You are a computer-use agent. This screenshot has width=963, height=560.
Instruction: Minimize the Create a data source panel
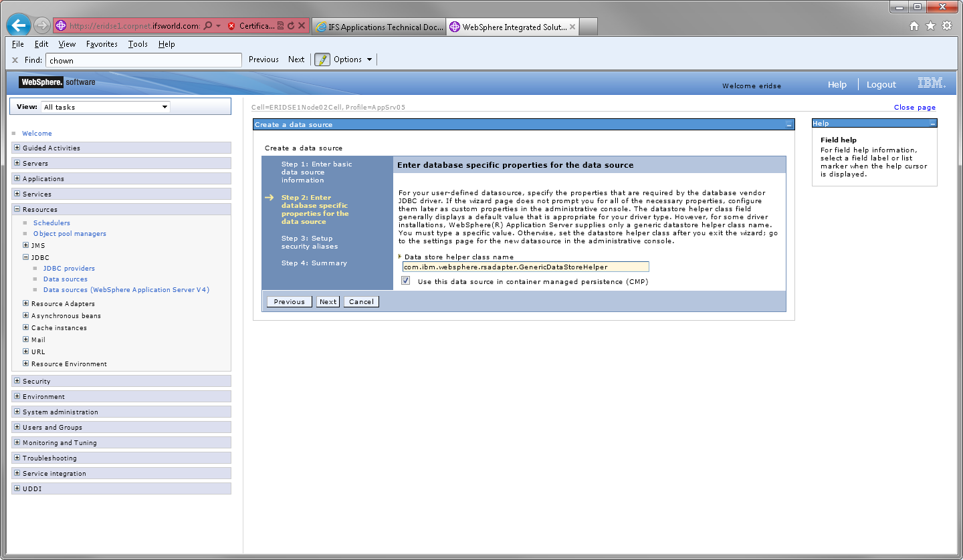pos(789,125)
